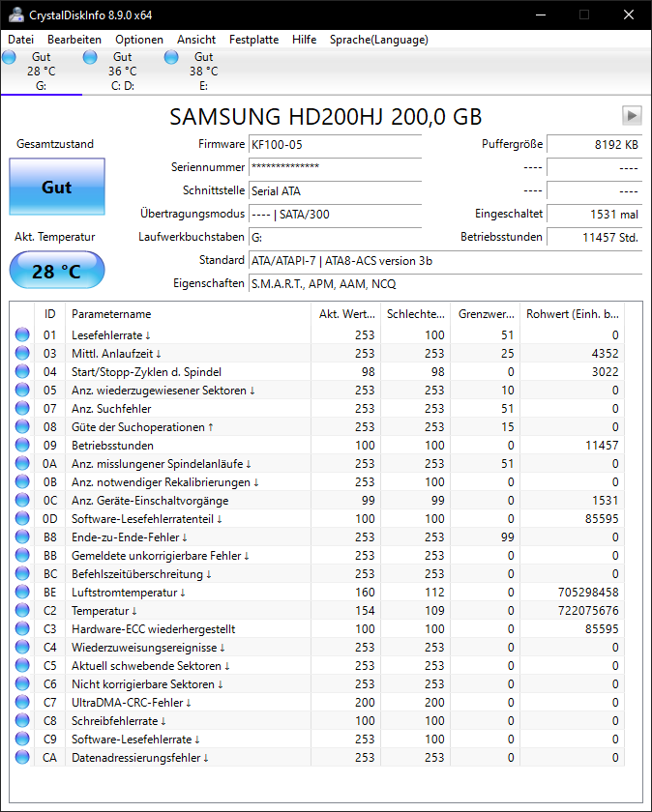This screenshot has width=652, height=812.
Task: Click the status circle of row 0D
Action: tap(22, 519)
